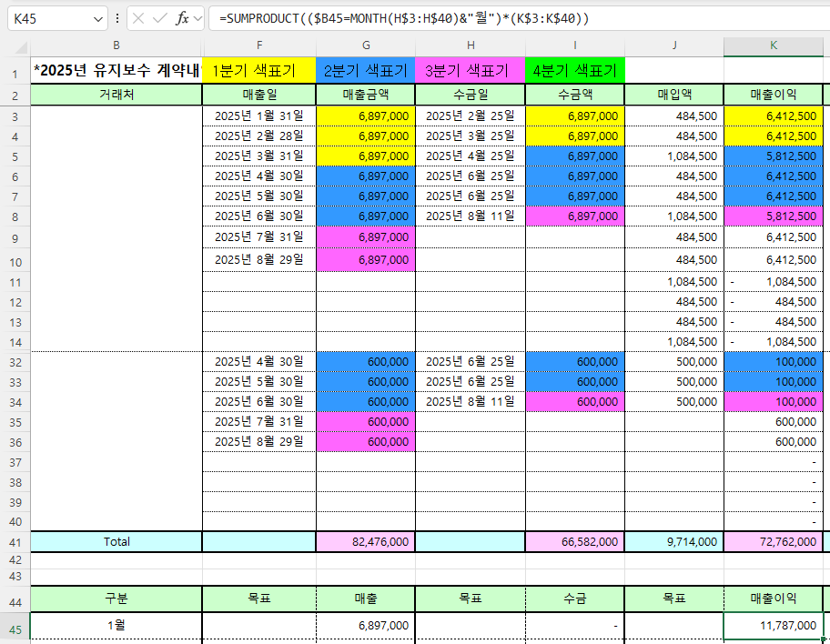Click the blue 2분기 색표기 cell
The height and width of the screenshot is (644, 830).
click(x=366, y=70)
